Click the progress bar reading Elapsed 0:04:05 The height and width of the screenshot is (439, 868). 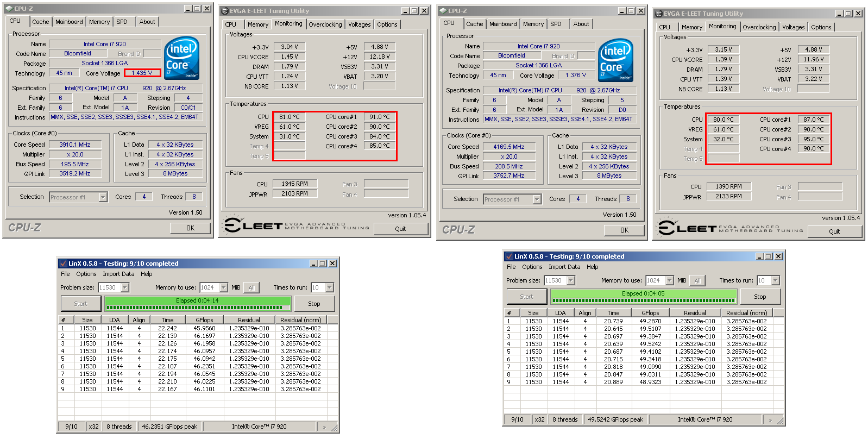pyautogui.click(x=644, y=297)
